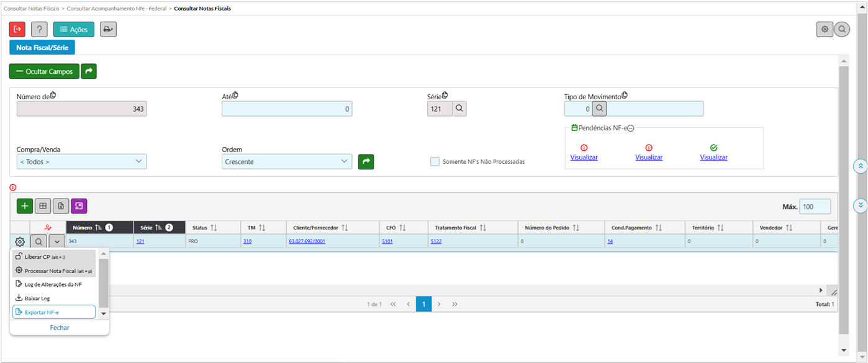Click the row gear icon for note 343

[20, 242]
